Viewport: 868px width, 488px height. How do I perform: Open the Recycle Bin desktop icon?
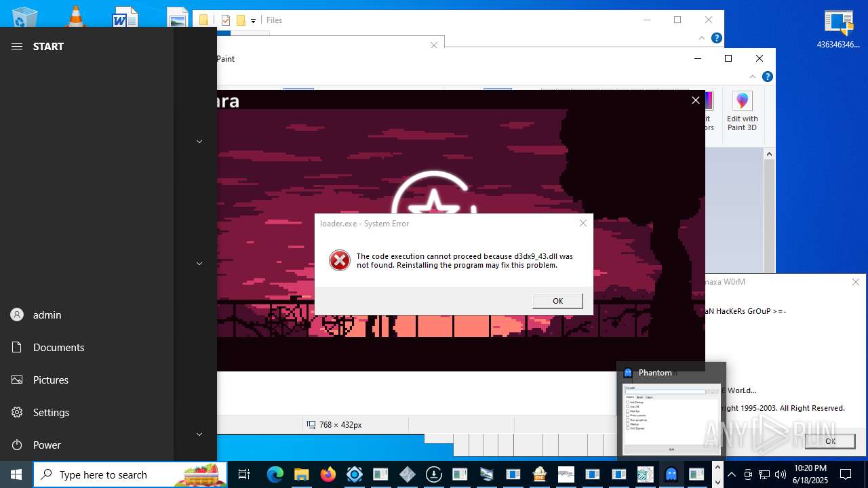25,17
